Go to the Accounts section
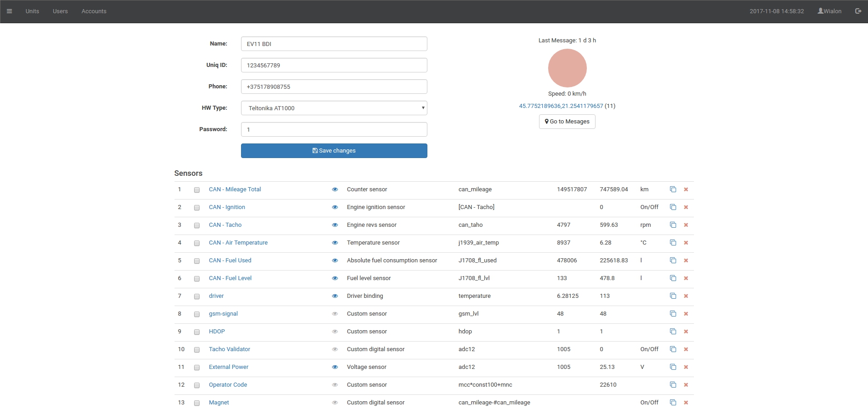This screenshot has height=409, width=868. pos(94,11)
